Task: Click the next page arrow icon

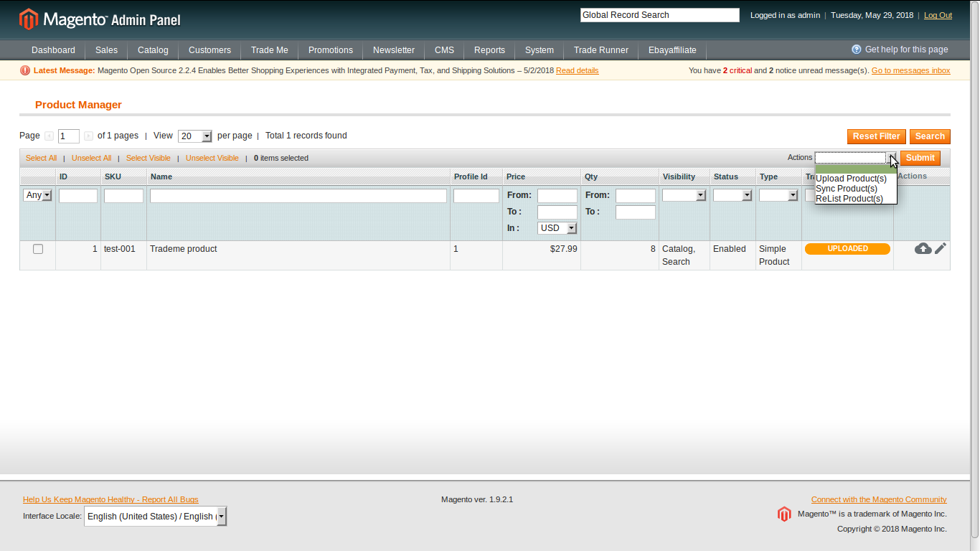Action: pyautogui.click(x=89, y=136)
